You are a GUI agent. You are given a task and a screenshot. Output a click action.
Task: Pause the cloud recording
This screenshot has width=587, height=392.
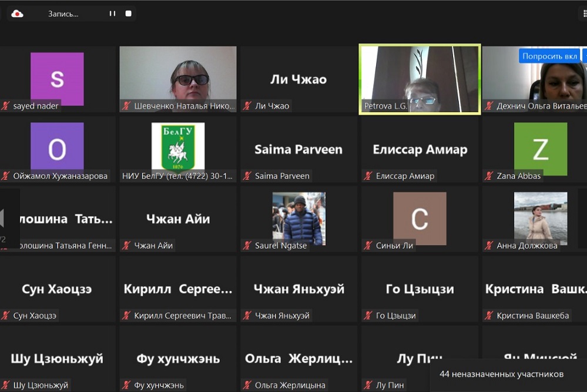112,14
